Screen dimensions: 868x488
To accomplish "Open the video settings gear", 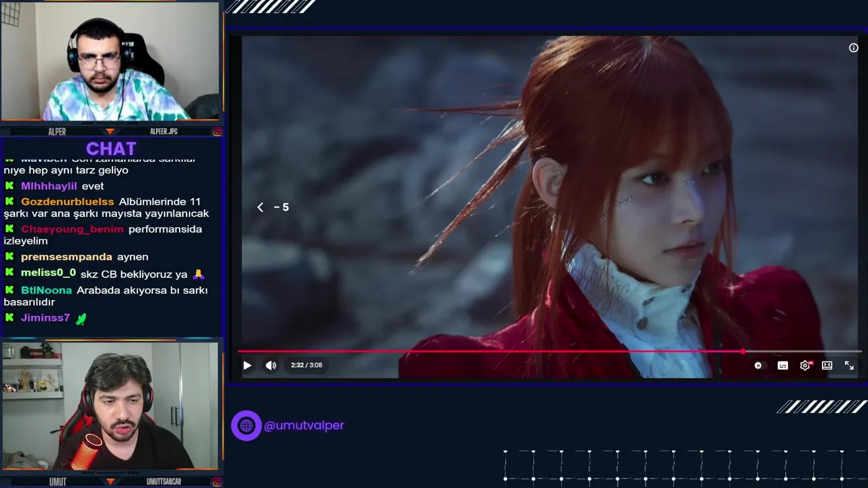I will (x=805, y=365).
